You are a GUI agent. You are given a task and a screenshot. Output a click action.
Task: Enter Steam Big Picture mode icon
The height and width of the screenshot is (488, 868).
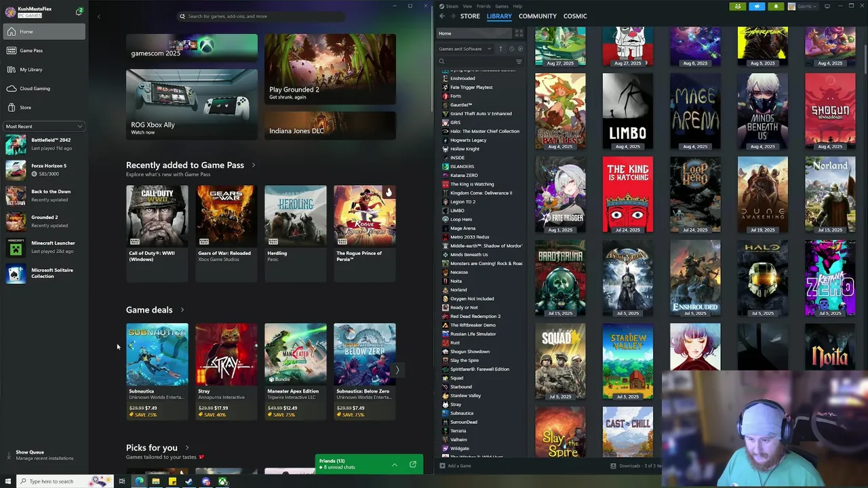[827, 6]
